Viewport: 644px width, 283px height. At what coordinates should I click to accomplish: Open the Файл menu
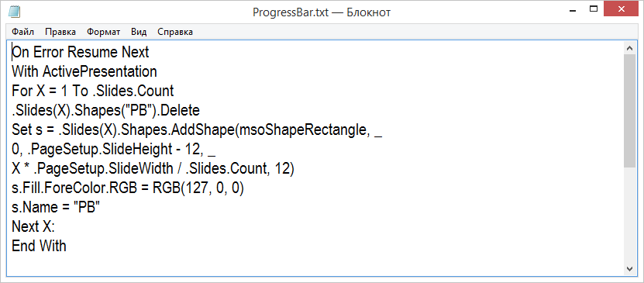[22, 32]
